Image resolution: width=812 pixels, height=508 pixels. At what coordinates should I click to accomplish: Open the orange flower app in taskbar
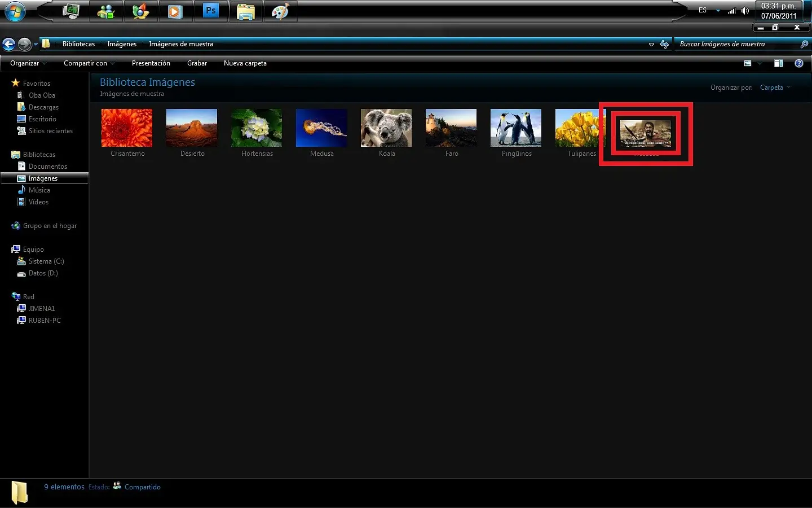coord(140,11)
